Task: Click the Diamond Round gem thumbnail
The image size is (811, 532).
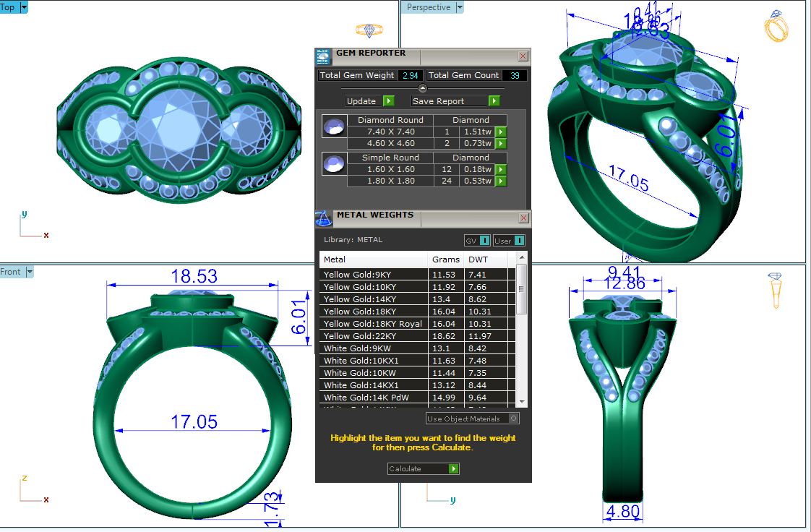Action: click(x=332, y=126)
